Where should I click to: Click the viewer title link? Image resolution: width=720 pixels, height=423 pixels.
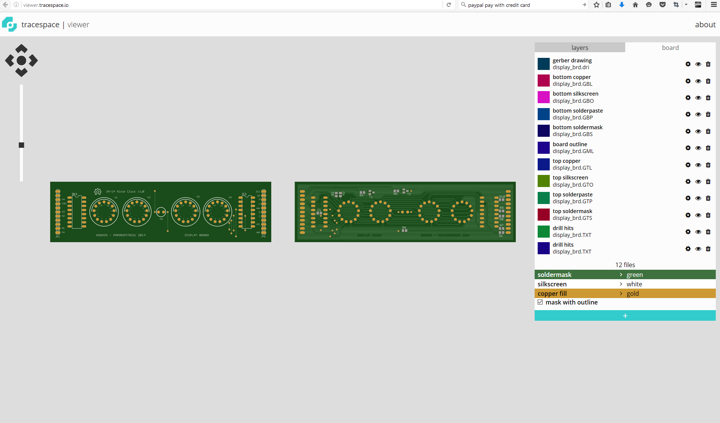click(x=78, y=25)
